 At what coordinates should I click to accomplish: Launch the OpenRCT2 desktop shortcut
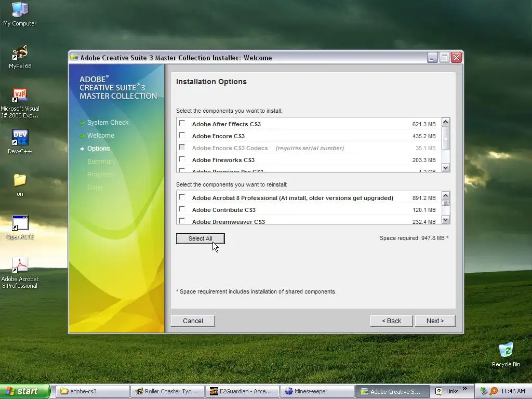pyautogui.click(x=20, y=227)
